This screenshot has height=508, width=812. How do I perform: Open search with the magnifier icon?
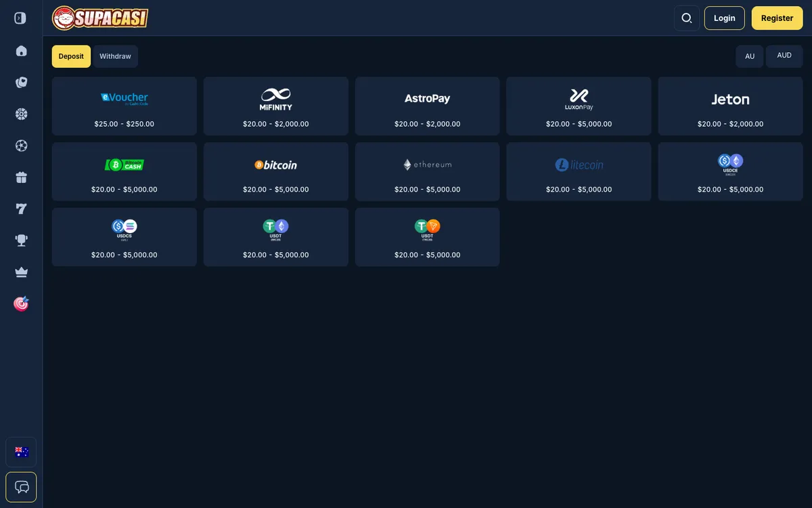pyautogui.click(x=687, y=18)
